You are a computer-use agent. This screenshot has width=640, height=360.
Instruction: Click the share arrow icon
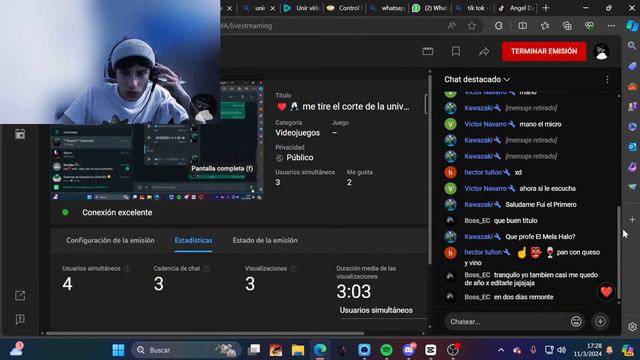point(484,51)
